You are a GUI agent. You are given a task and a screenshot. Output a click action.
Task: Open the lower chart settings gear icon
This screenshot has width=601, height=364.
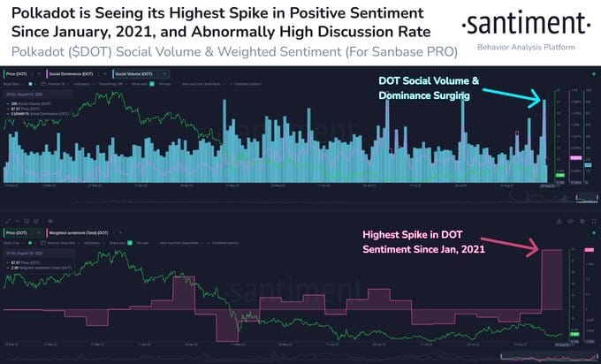(x=582, y=222)
